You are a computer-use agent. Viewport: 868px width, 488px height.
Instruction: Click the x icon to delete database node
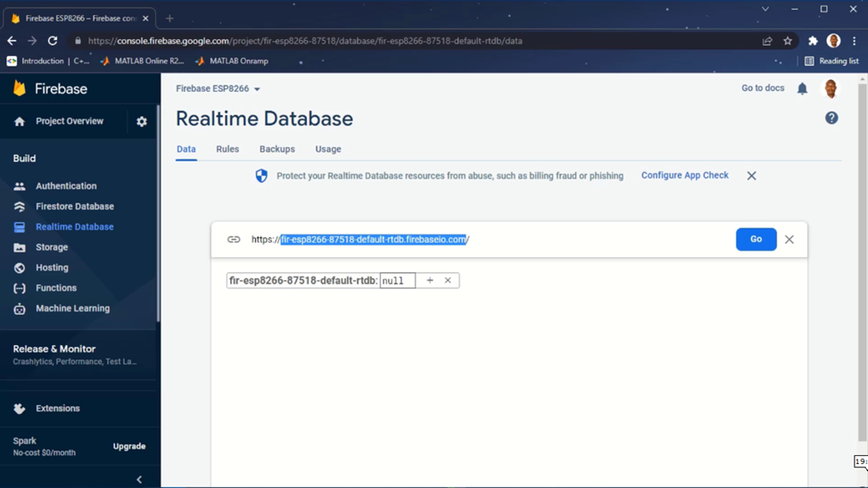point(448,280)
